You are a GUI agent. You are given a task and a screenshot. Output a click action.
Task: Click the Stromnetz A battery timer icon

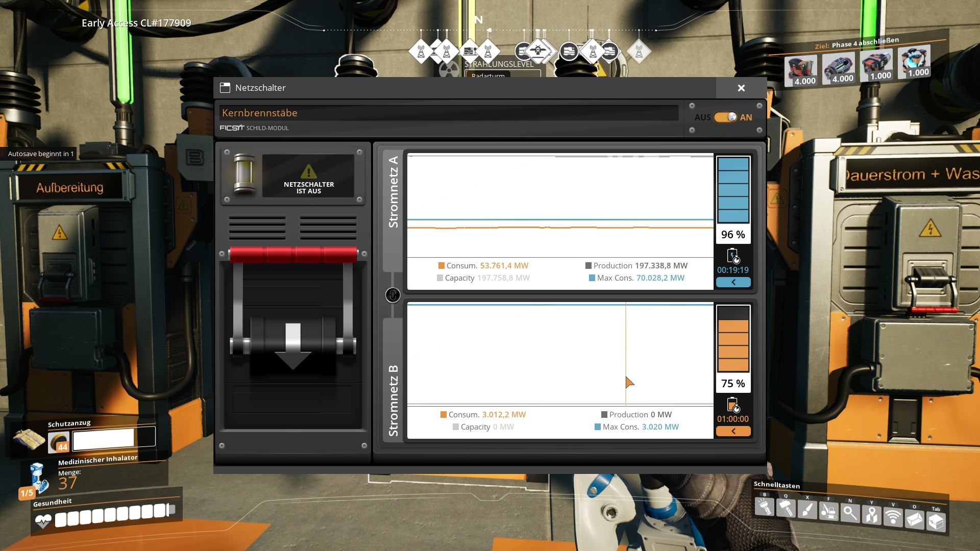pos(733,256)
